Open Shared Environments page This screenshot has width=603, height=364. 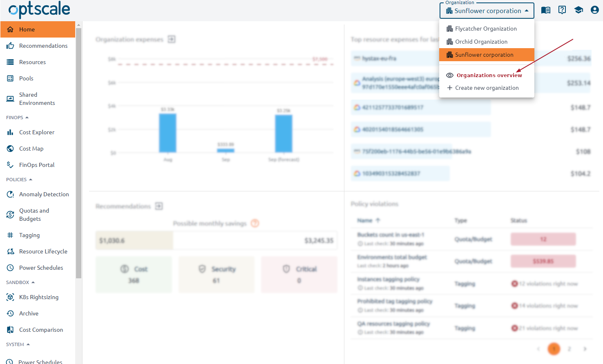pos(38,99)
